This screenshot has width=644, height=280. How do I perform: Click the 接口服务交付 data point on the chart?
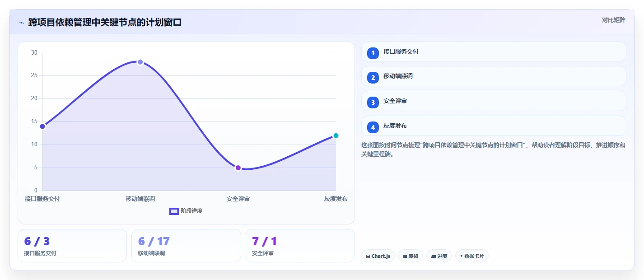pyautogui.click(x=42, y=126)
